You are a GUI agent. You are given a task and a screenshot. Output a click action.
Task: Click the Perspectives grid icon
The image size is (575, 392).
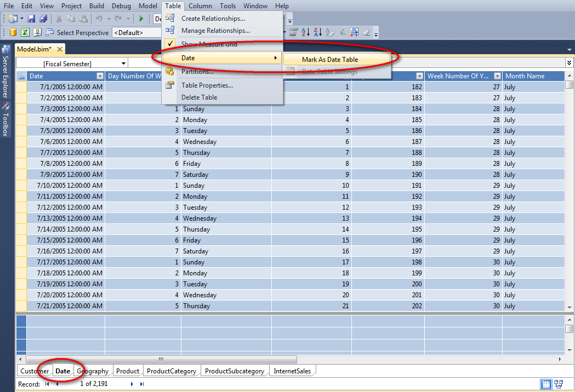tap(49, 32)
